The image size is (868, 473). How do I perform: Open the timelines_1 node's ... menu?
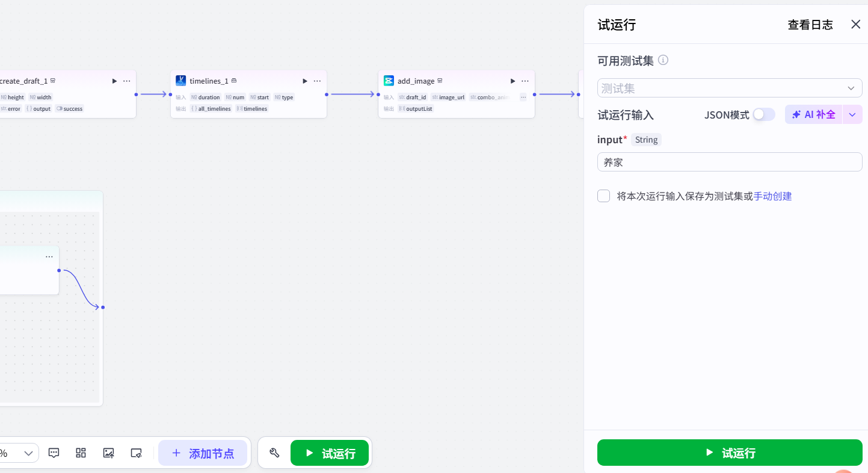click(317, 81)
